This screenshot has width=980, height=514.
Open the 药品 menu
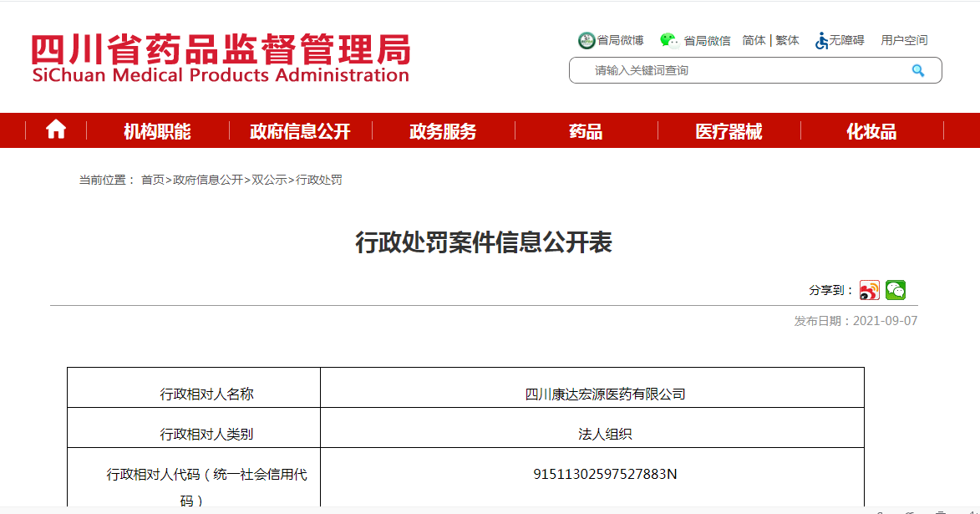click(x=586, y=131)
